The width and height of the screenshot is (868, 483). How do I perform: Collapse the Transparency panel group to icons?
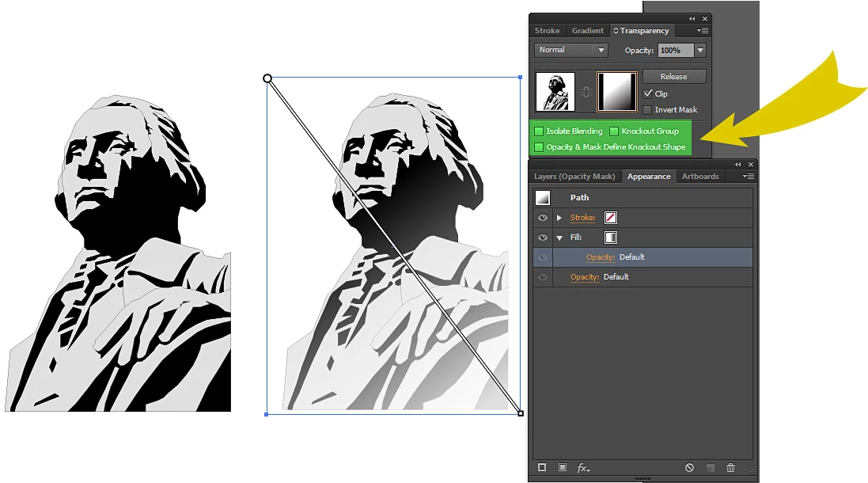692,19
